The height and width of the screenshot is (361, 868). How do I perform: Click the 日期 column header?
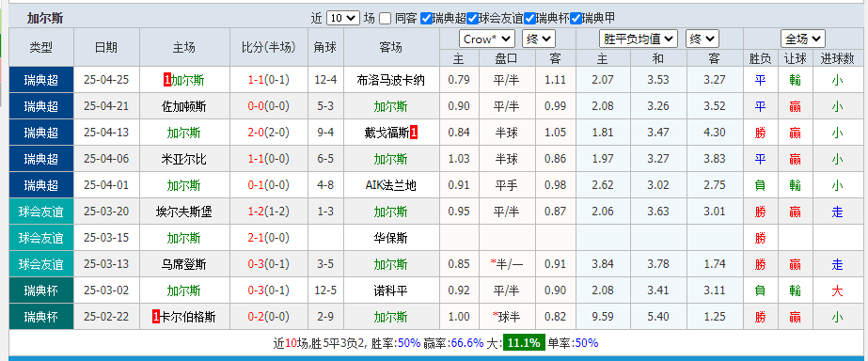pos(106,48)
